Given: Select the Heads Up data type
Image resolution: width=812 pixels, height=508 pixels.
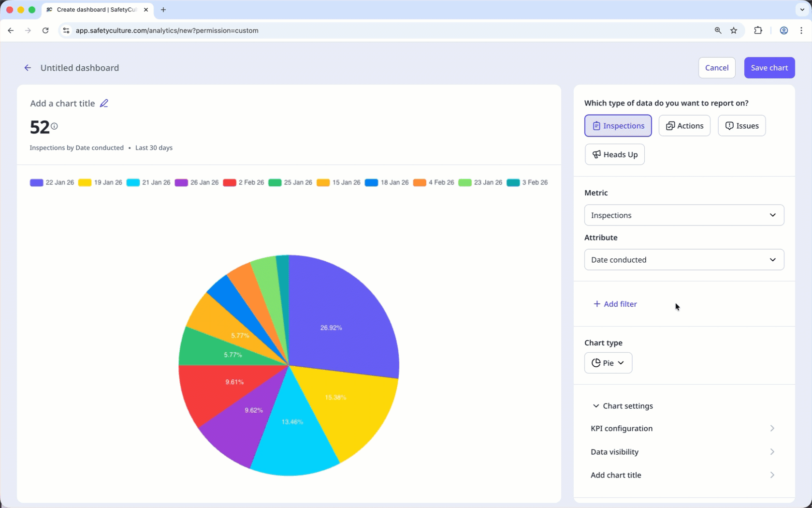Looking at the screenshot, I should point(615,154).
